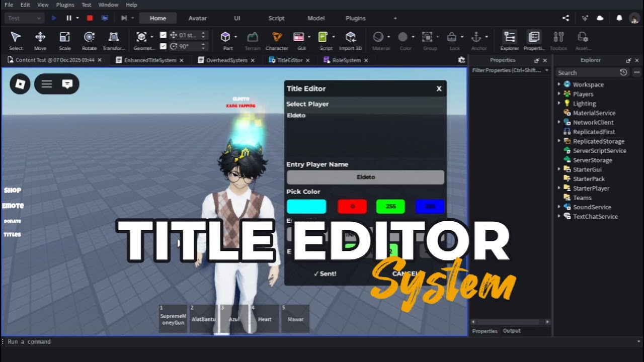Open the in-game chat bubble button
The height and width of the screenshot is (362, 644).
tap(67, 84)
